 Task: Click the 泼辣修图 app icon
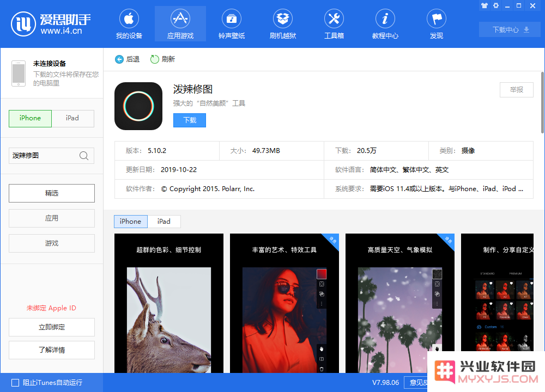138,106
